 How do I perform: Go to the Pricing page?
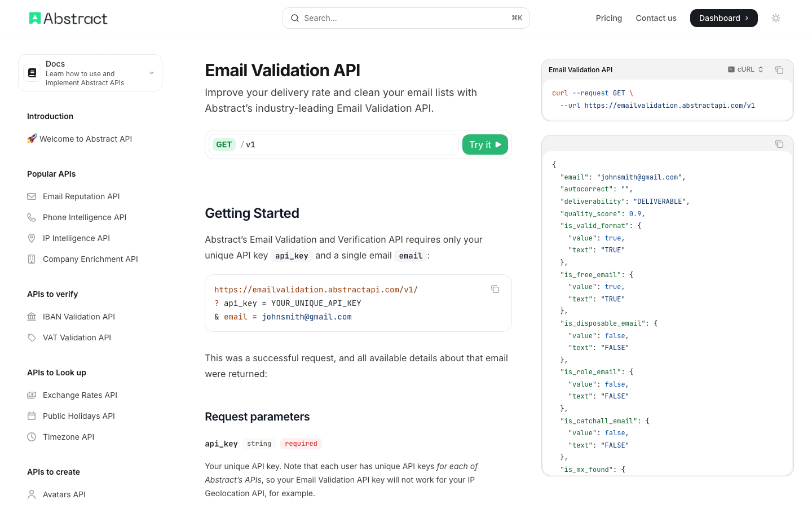(x=609, y=18)
